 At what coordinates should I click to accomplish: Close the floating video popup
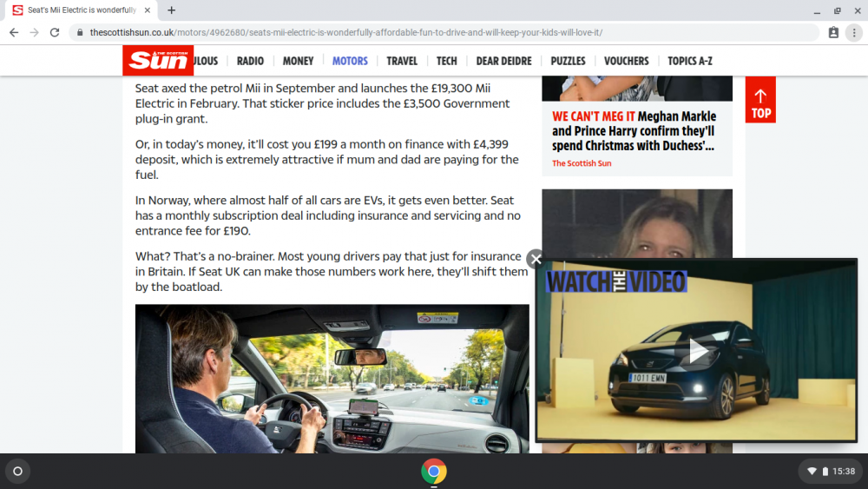coord(536,259)
